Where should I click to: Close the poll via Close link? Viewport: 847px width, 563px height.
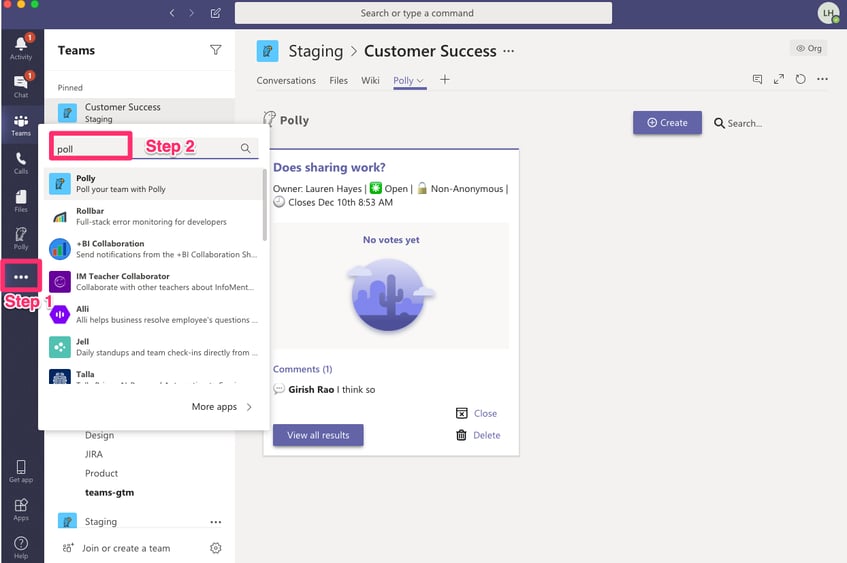(x=476, y=413)
